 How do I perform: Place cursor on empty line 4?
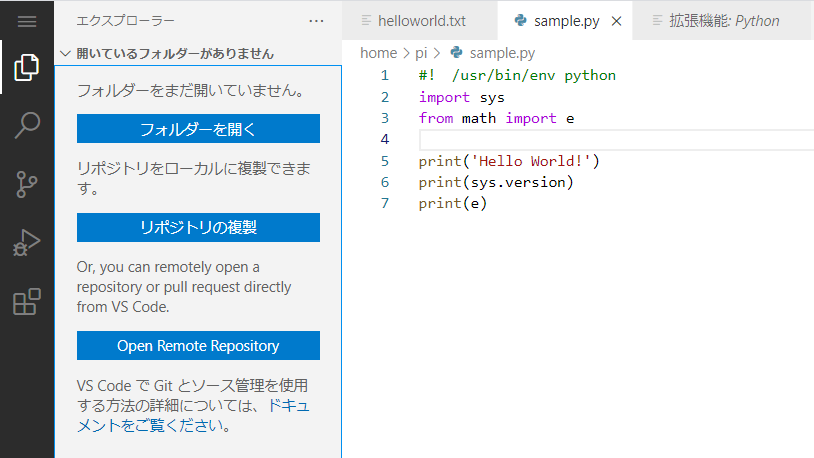[x=616, y=140]
